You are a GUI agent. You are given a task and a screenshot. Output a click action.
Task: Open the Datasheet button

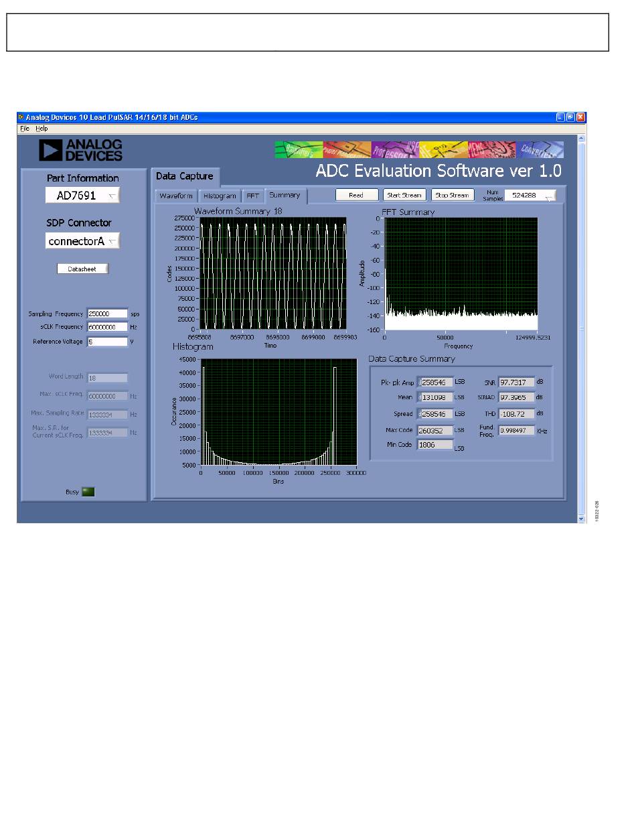pyautogui.click(x=82, y=269)
